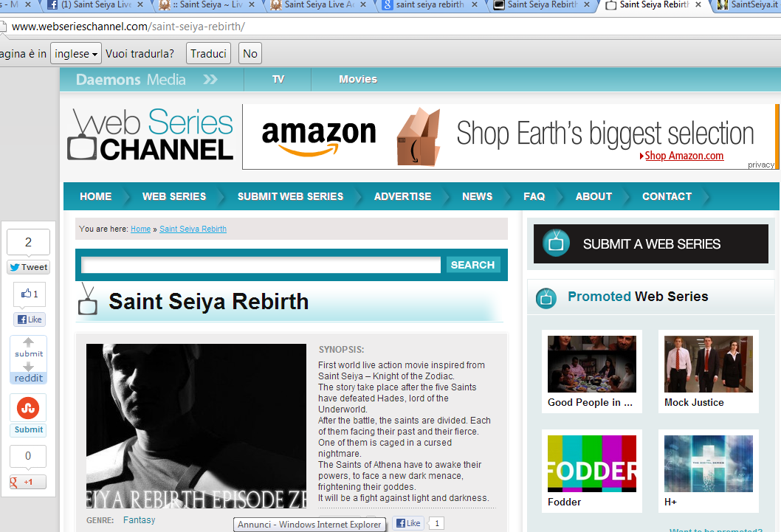Viewport: 781px width, 532px height.
Task: Click the Fodder title text
Action: [564, 502]
